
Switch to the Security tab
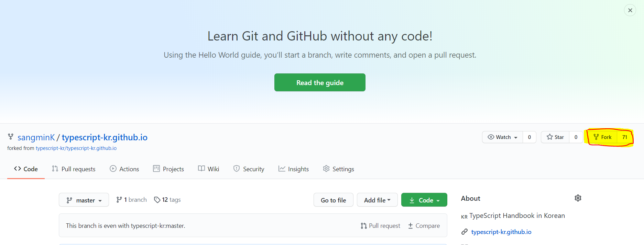coord(249,169)
